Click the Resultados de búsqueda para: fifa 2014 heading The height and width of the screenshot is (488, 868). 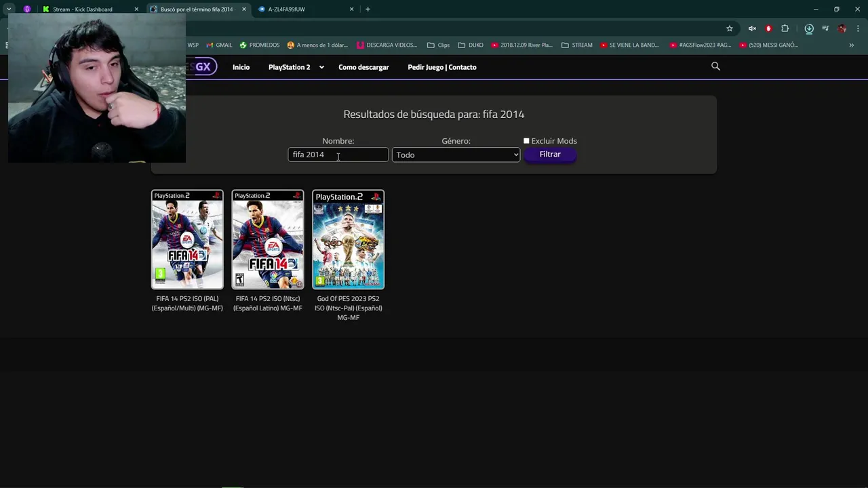[434, 115]
